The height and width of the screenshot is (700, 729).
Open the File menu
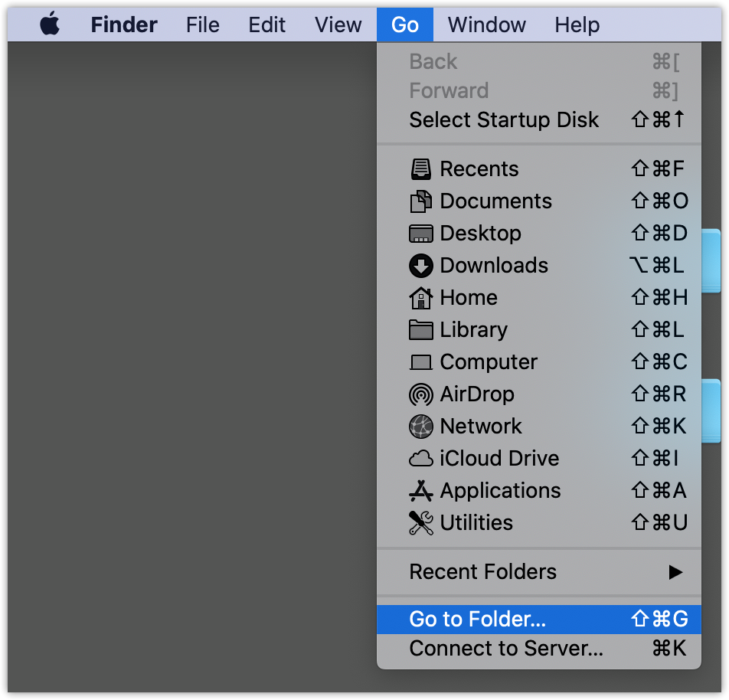(202, 25)
